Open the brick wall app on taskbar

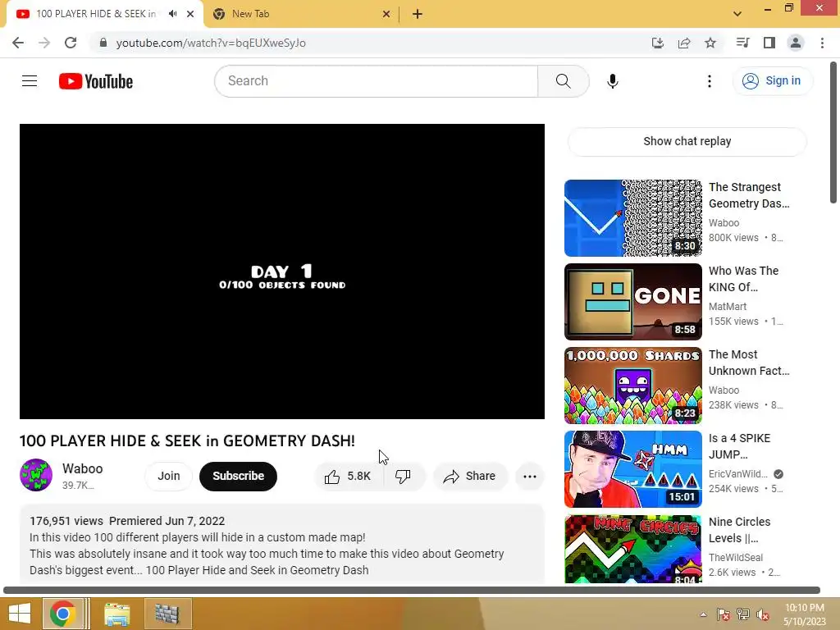pyautogui.click(x=167, y=614)
